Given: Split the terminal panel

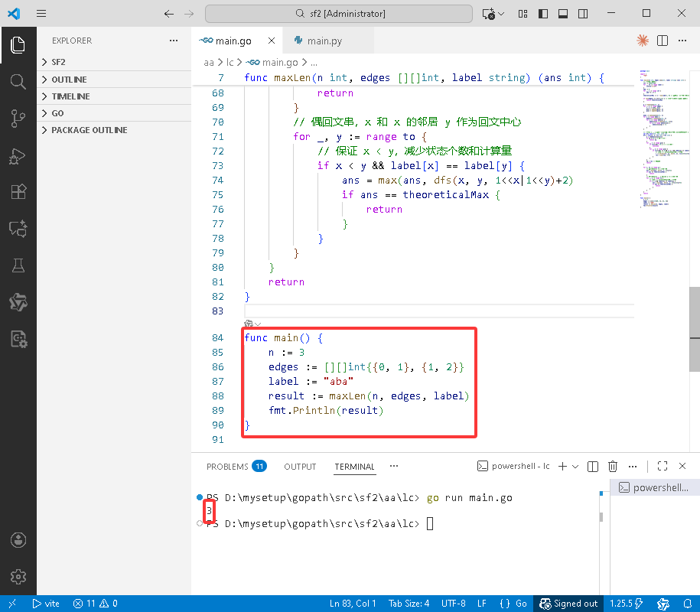Looking at the screenshot, I should (593, 467).
